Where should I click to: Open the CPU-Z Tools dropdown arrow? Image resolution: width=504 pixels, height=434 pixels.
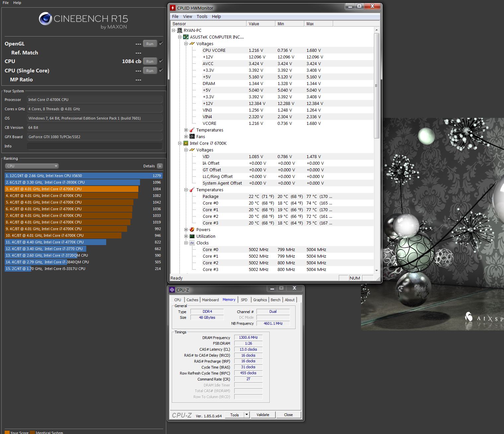247,414
